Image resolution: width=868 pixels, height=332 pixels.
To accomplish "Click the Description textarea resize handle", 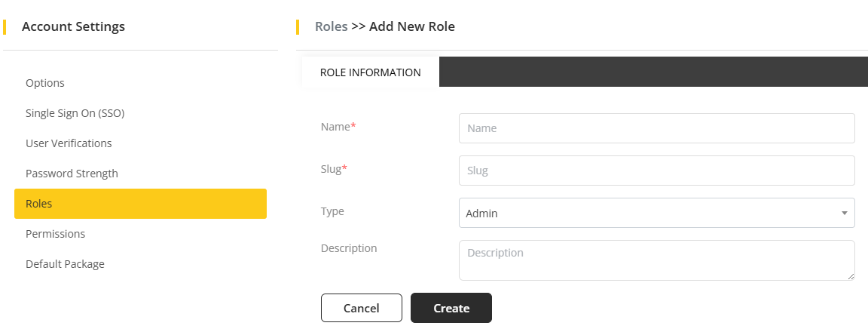I will point(851,276).
